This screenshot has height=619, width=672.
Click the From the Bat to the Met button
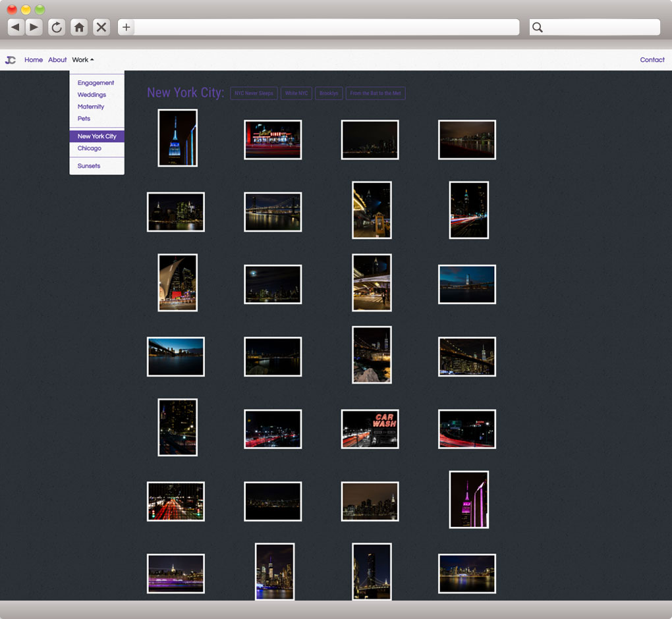(375, 94)
